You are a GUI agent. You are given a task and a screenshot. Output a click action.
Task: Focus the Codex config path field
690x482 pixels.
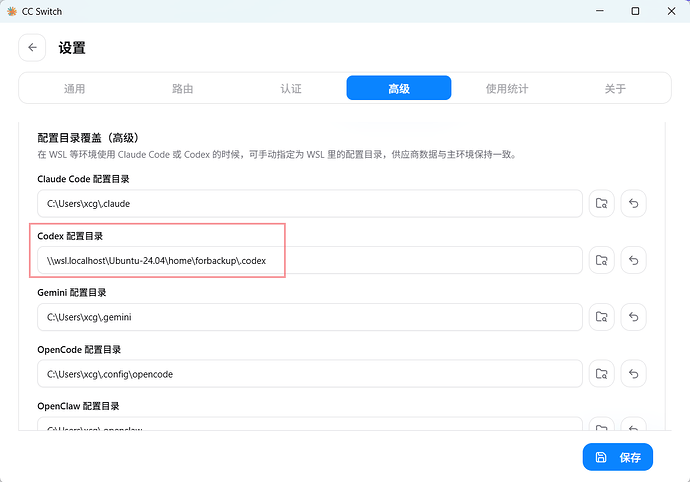310,260
